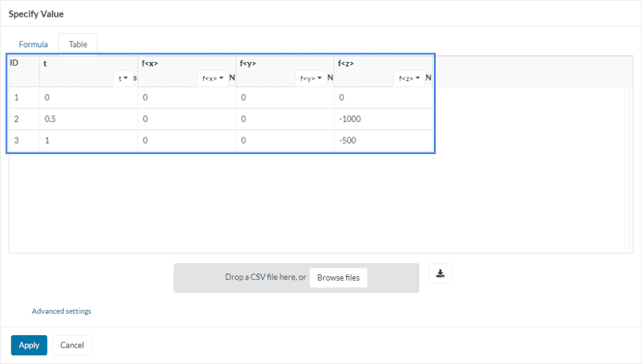Click the Cancel button
The image size is (642, 364).
point(72,345)
